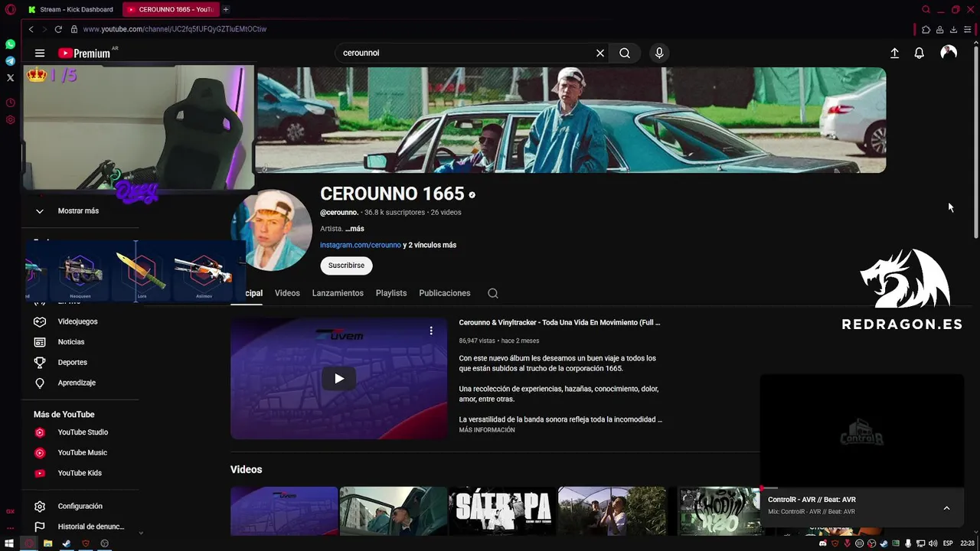Screen dimensions: 980x551
Task: Open the SÁTRAPA video thumbnail
Action: pyautogui.click(x=502, y=511)
